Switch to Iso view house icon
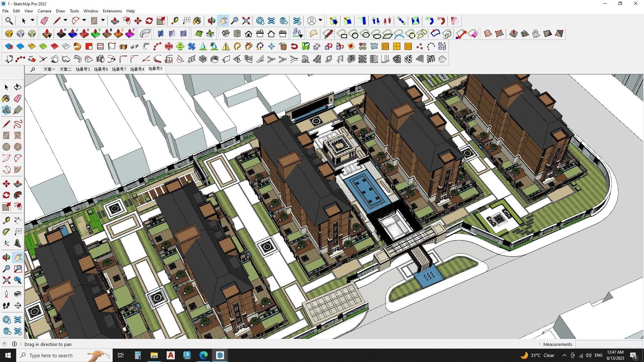Viewport: 644px width, 362px height. tap(226, 34)
